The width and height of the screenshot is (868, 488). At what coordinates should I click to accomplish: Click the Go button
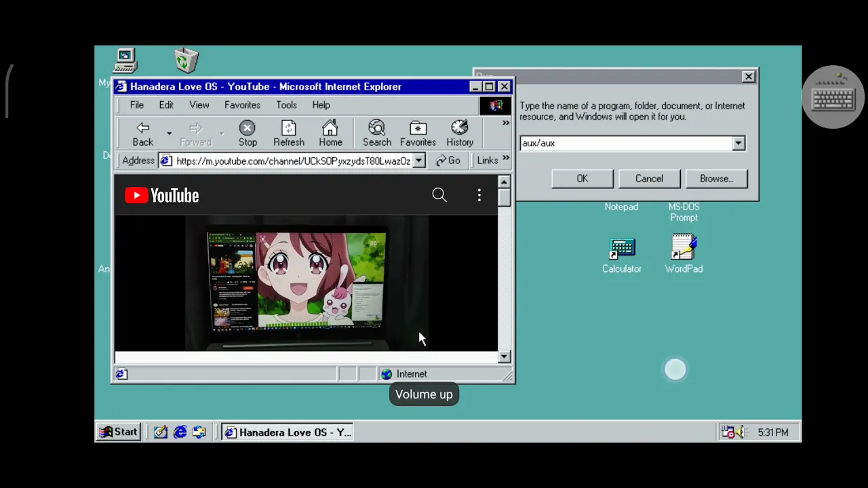tap(448, 161)
